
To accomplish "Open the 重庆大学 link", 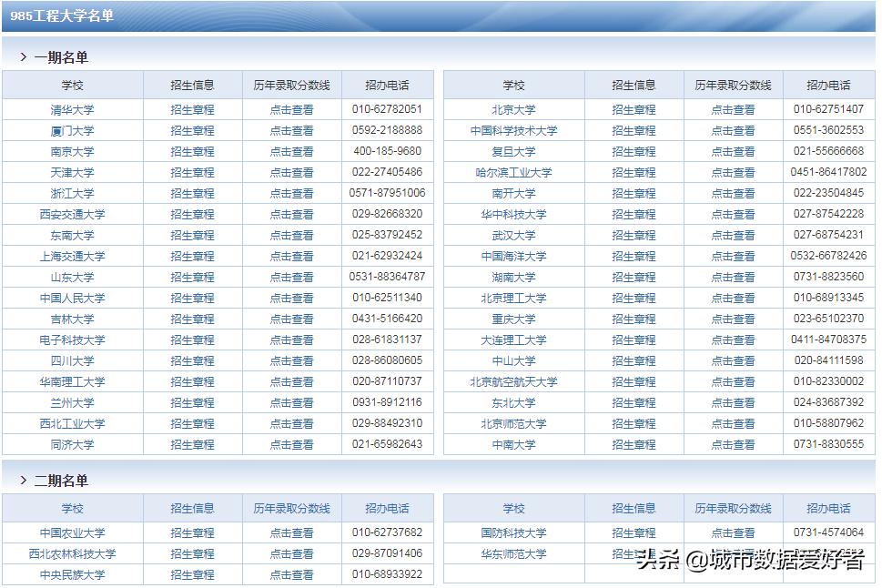I will [514, 319].
